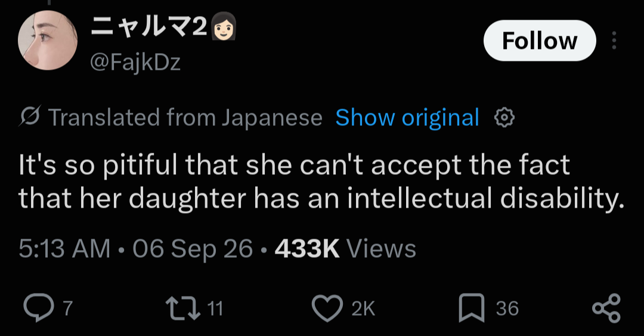Screen dimensions: 644x336
Task: Click the 2K likes count
Action: click(364, 308)
